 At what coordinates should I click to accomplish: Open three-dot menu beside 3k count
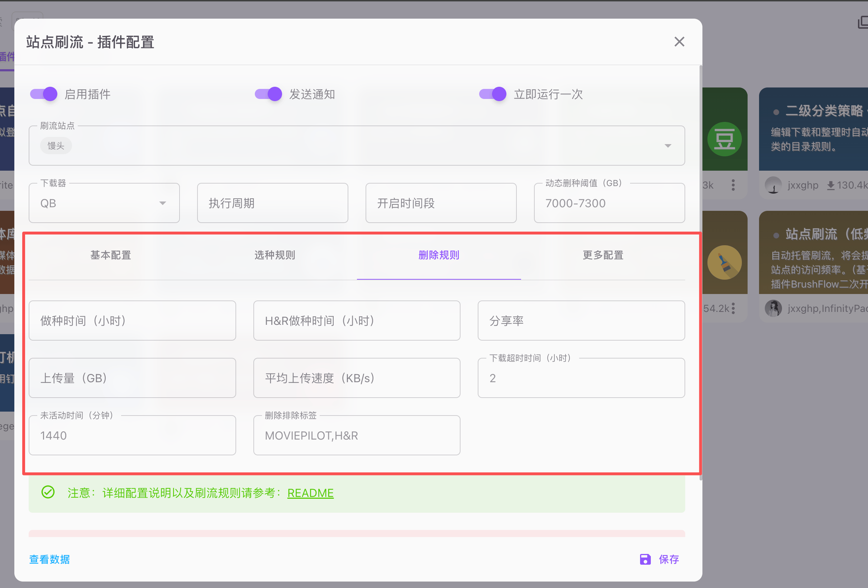click(733, 185)
